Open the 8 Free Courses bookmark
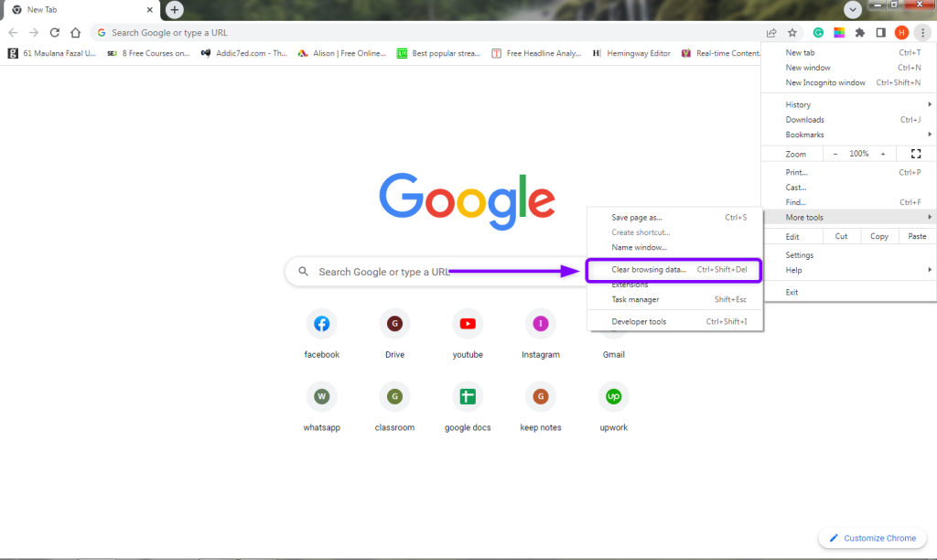 click(148, 53)
